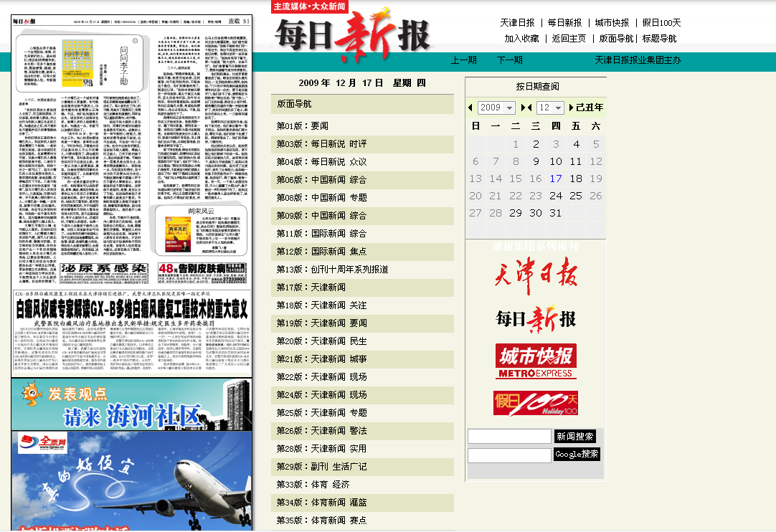Click 返回主页 link
Screen dimensions: 776x532
(569, 39)
